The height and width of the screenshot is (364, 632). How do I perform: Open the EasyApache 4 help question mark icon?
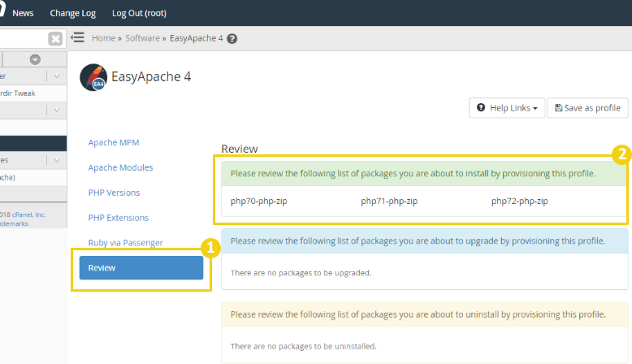click(x=232, y=39)
